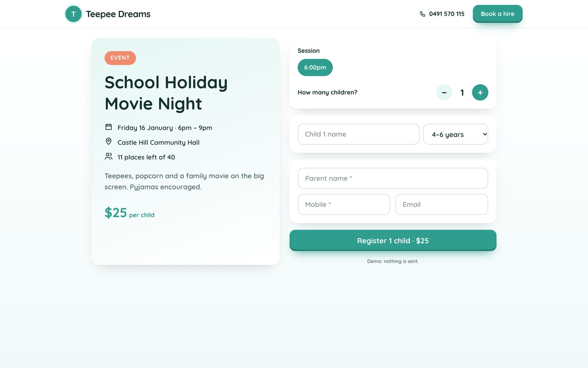Click the children count value 1
Viewport: 588px width, 368px height.
pos(462,93)
